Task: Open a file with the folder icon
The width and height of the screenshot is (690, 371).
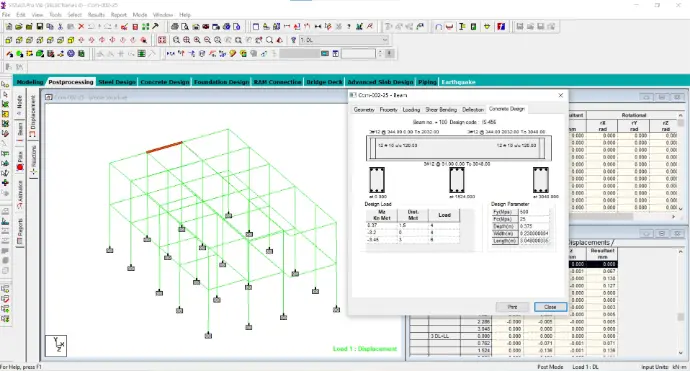Action: [x=18, y=27]
